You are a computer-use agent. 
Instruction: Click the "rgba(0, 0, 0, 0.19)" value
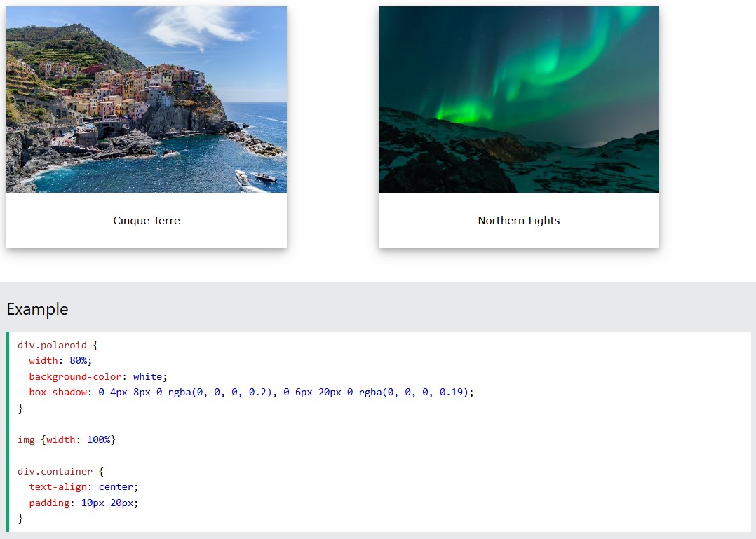pos(414,392)
